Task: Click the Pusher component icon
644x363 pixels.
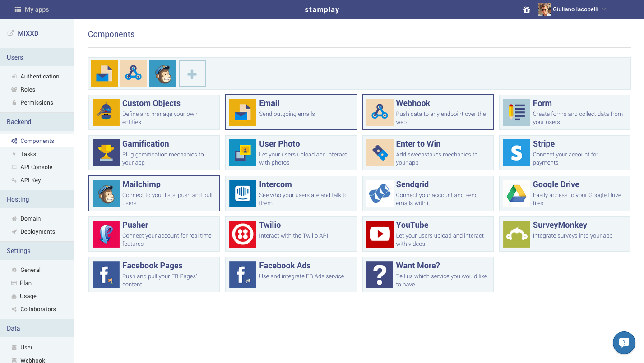Action: [106, 234]
